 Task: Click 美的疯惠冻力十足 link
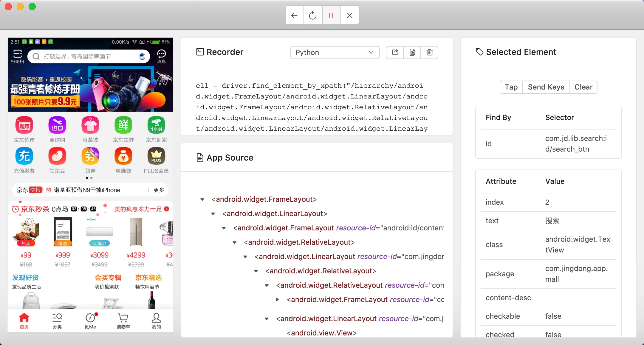click(x=141, y=209)
